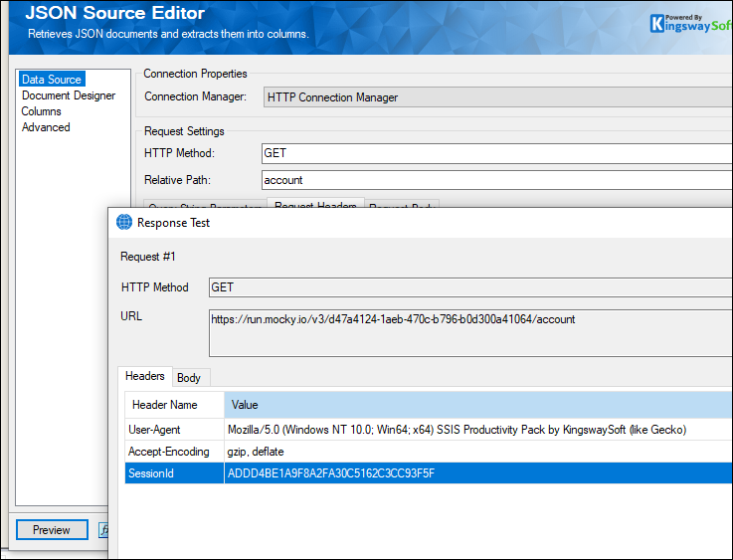Open the Columns page
The image size is (733, 560).
[x=41, y=111]
